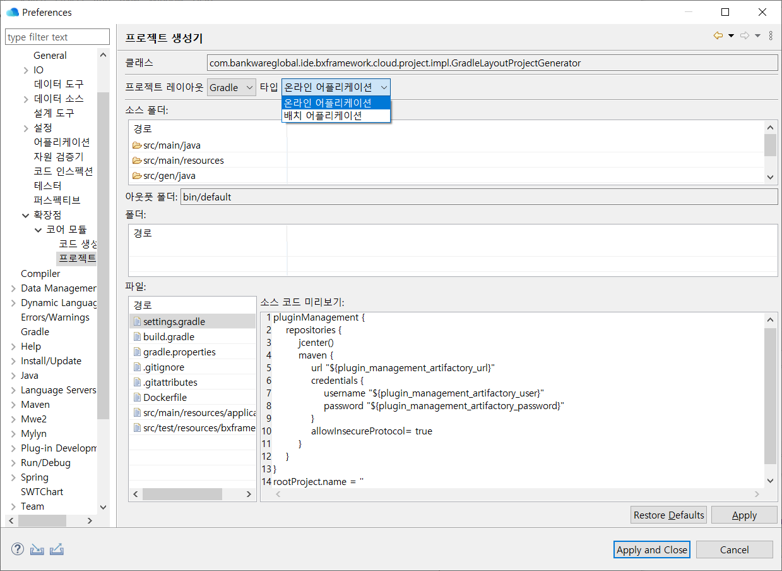Select Compiler in preferences tree

click(40, 274)
